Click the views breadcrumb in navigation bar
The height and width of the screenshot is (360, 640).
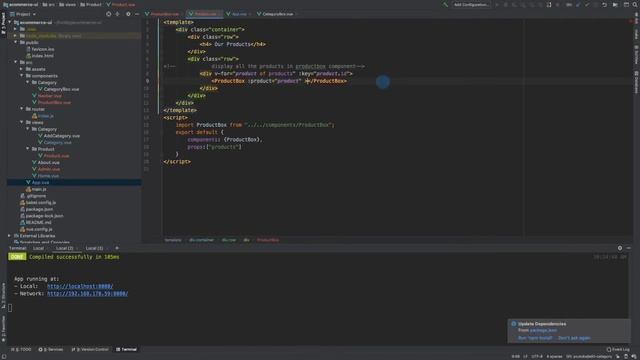[67, 4]
